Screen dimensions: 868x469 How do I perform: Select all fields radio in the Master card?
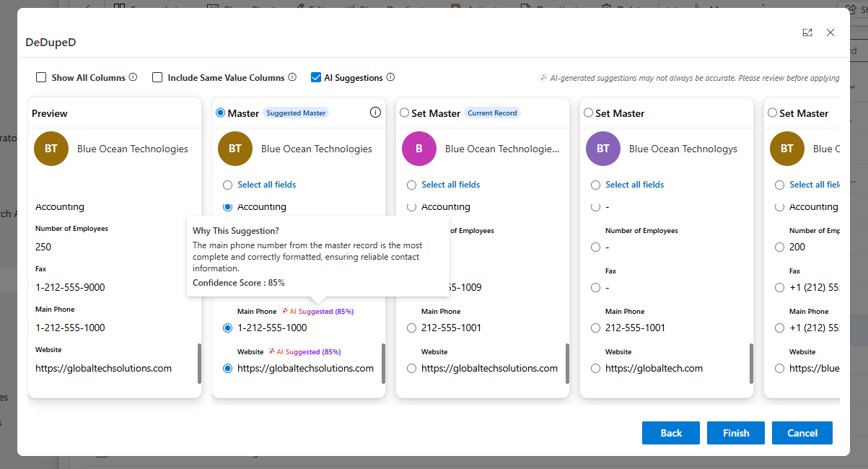[228, 185]
